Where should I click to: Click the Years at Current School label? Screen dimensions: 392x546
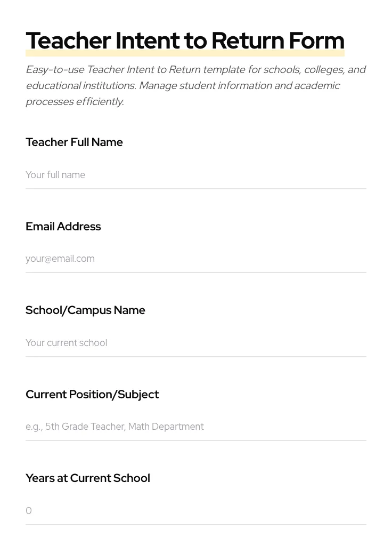(x=87, y=478)
